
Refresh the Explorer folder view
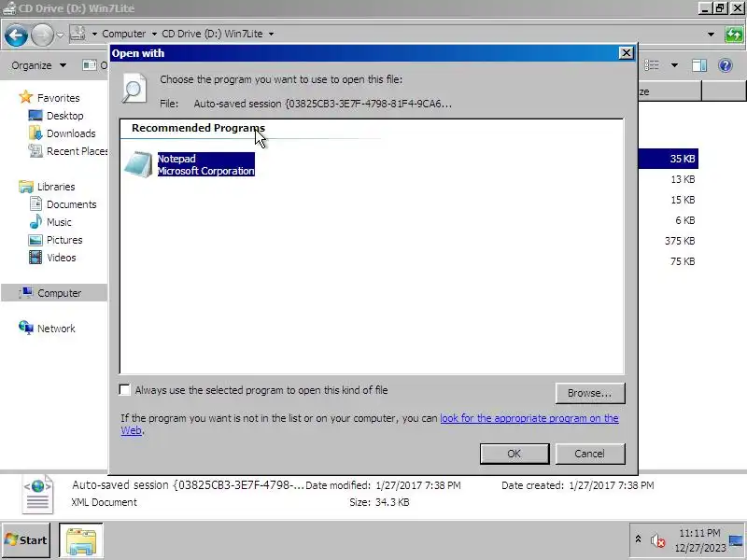click(734, 35)
